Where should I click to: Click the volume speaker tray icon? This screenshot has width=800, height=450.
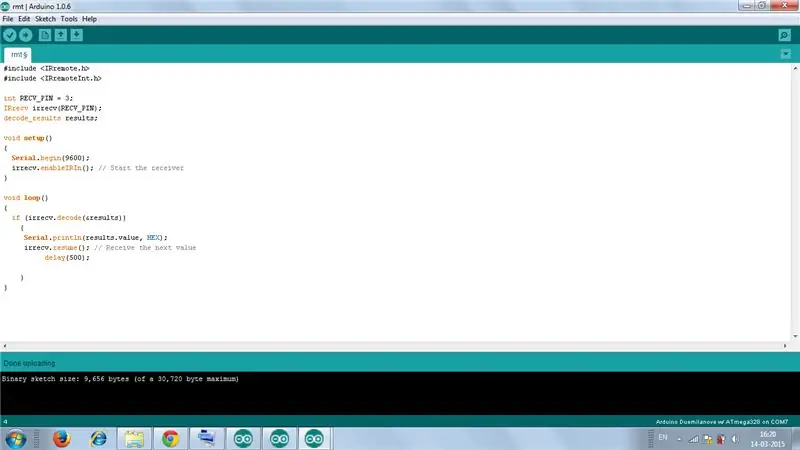(735, 439)
